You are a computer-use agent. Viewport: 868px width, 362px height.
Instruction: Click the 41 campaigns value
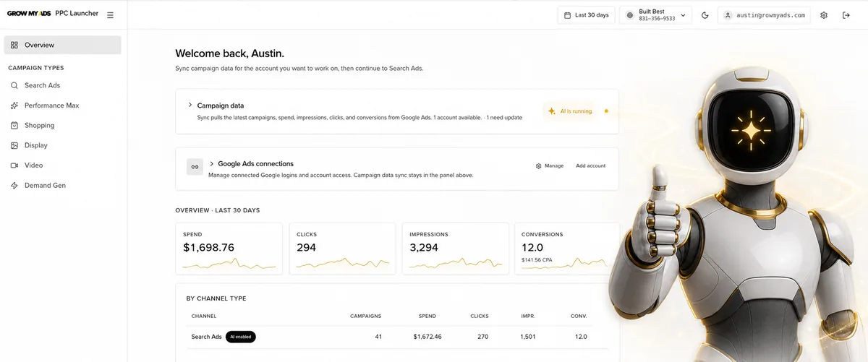point(378,337)
